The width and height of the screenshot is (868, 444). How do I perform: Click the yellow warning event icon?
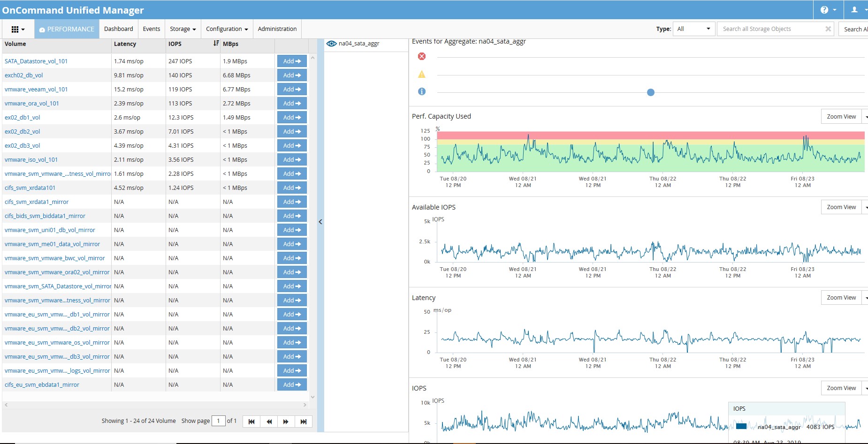(422, 74)
